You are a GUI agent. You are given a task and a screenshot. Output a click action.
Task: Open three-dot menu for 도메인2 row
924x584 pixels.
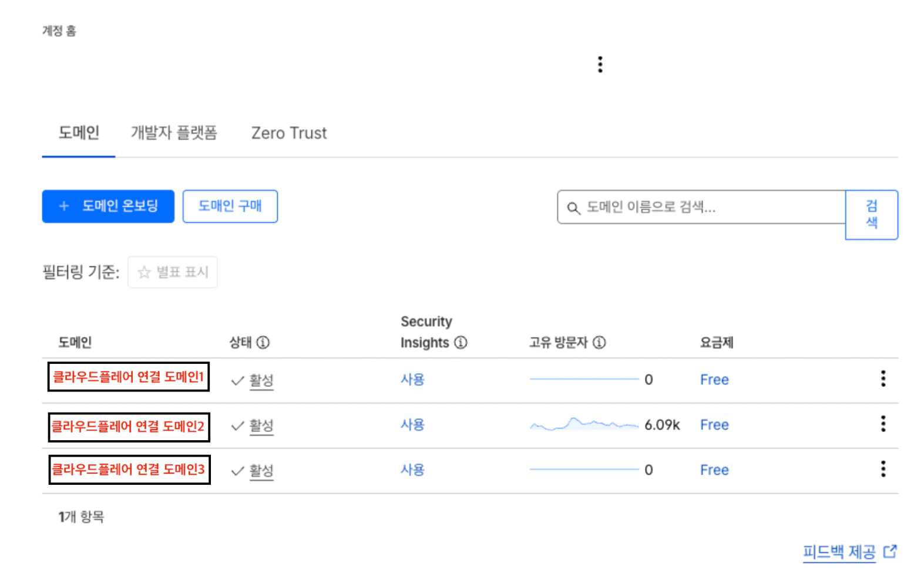(883, 424)
